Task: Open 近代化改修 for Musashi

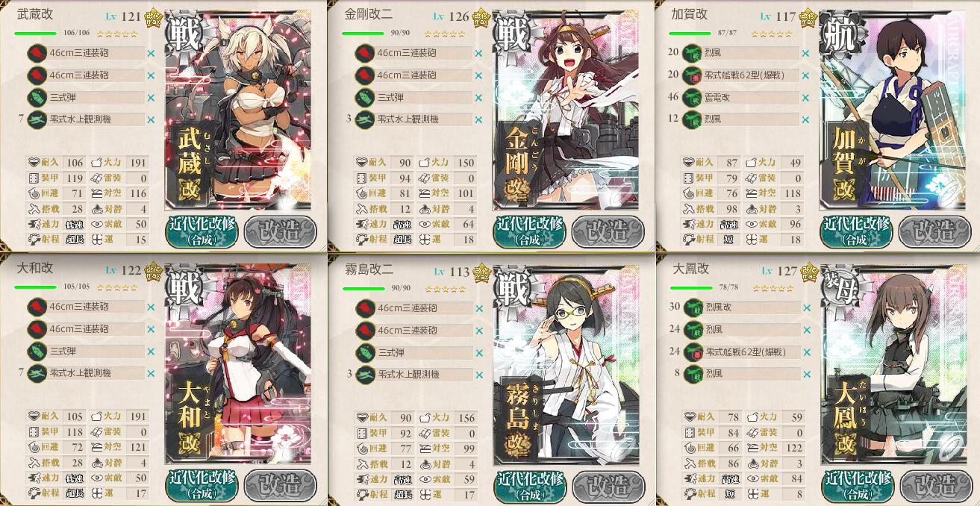Action: pos(201,231)
